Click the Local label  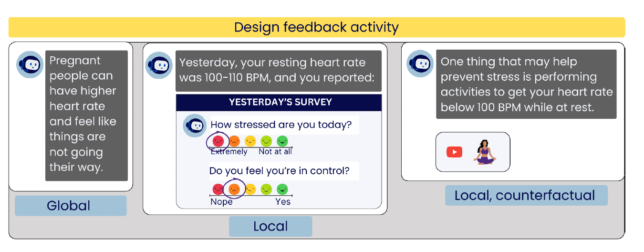pos(270,226)
